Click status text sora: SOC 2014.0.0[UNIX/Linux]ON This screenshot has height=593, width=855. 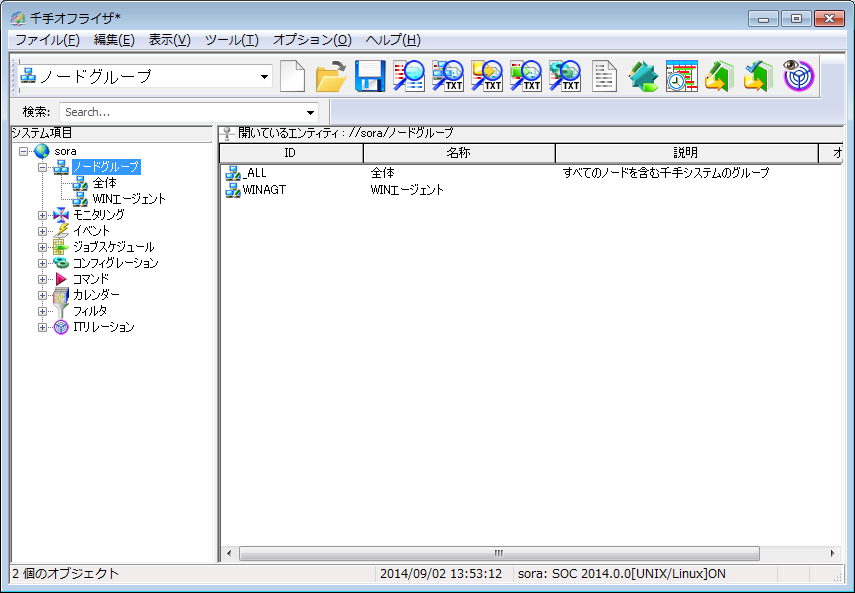coord(622,573)
